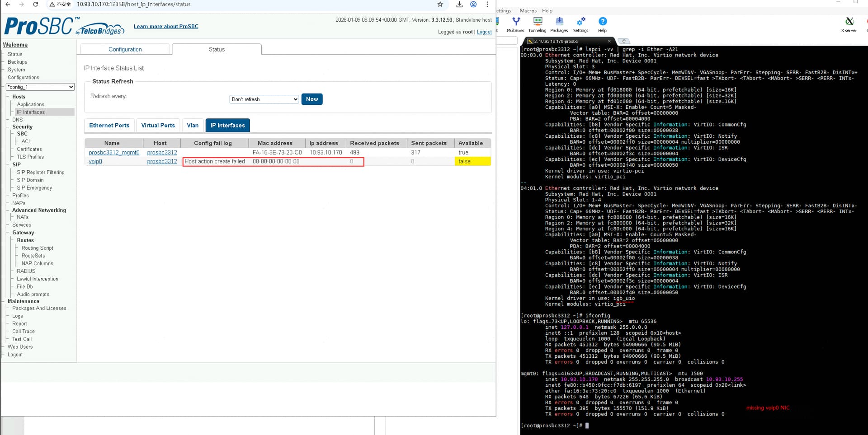Open the browser downloads icon
Viewport: 868px width, 435px height.
coord(459,5)
